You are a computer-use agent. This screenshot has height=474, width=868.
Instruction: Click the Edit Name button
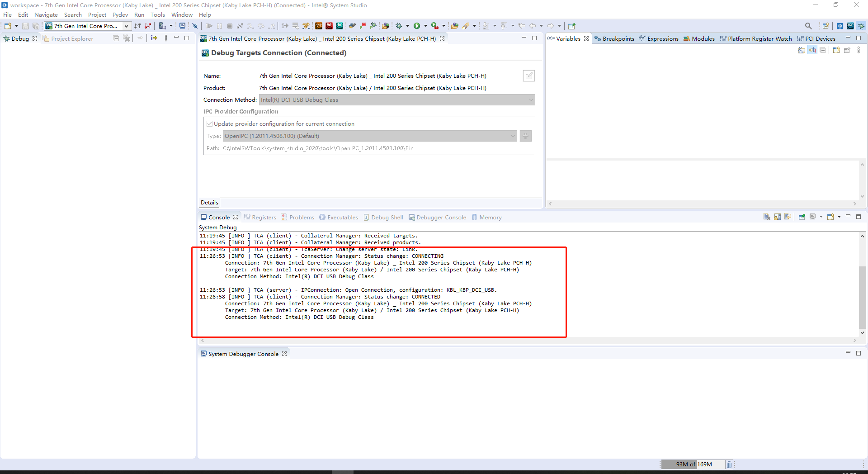coord(528,76)
